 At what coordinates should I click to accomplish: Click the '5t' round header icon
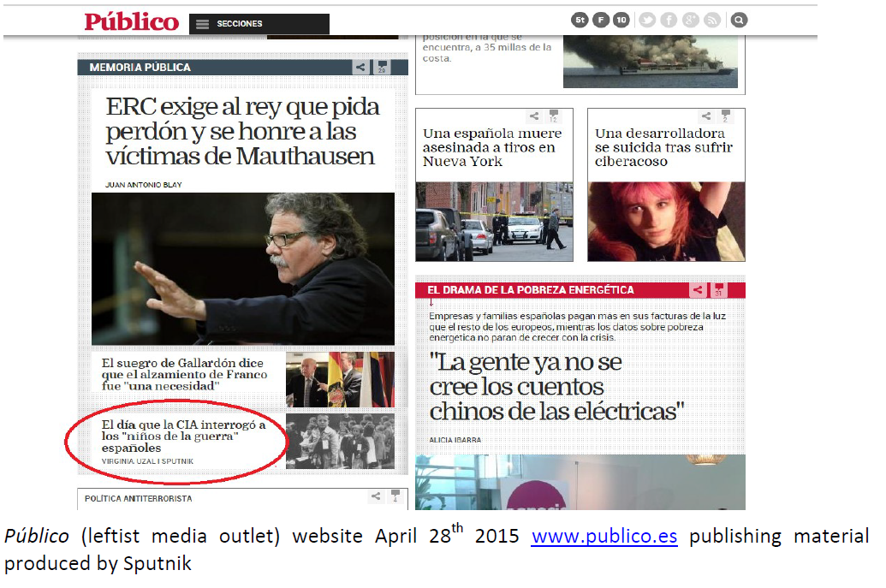[580, 21]
